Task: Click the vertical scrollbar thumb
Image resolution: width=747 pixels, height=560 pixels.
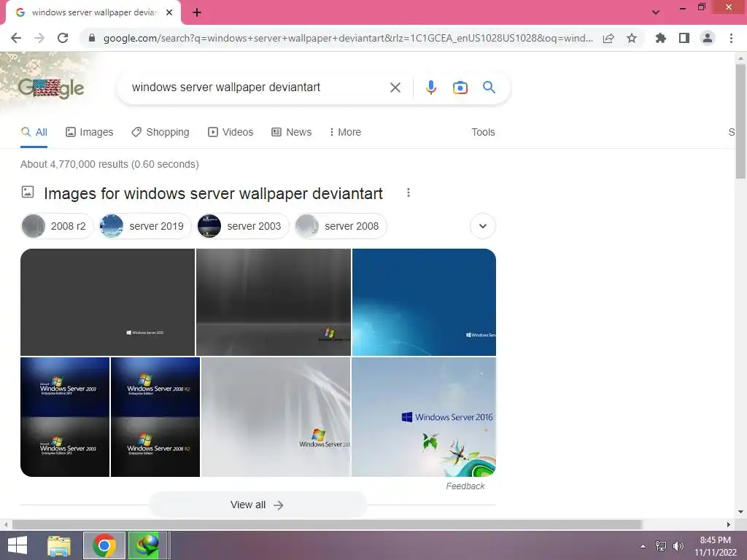Action: pos(740,122)
